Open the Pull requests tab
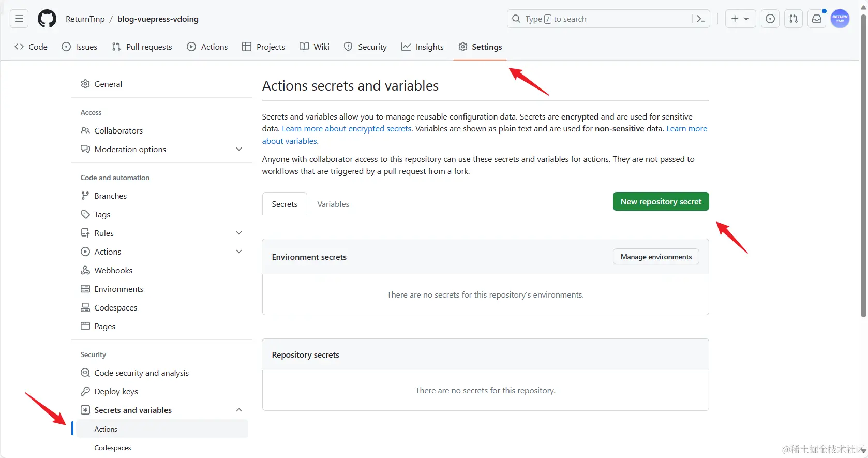This screenshot has height=458, width=868. 142,47
